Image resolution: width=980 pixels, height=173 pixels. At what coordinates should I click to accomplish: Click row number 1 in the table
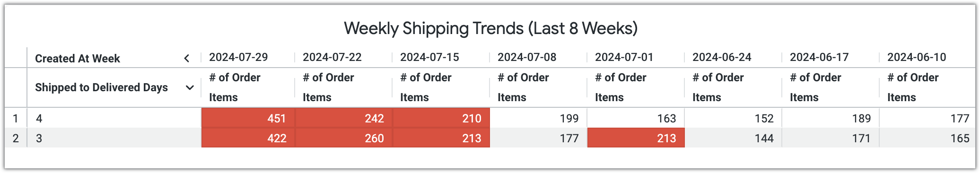(16, 118)
